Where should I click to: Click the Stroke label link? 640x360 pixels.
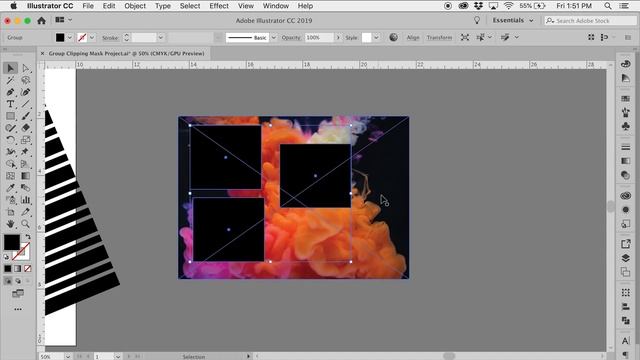(x=110, y=38)
